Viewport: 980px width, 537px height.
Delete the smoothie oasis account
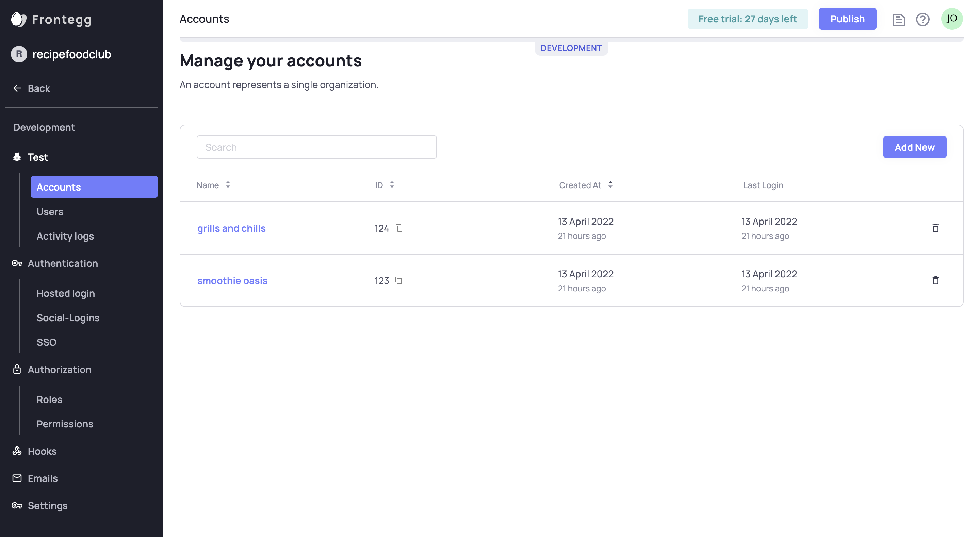(x=935, y=280)
